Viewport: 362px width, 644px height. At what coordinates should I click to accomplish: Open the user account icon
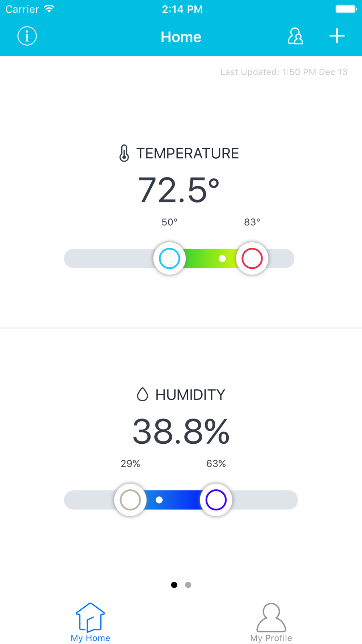click(x=295, y=36)
